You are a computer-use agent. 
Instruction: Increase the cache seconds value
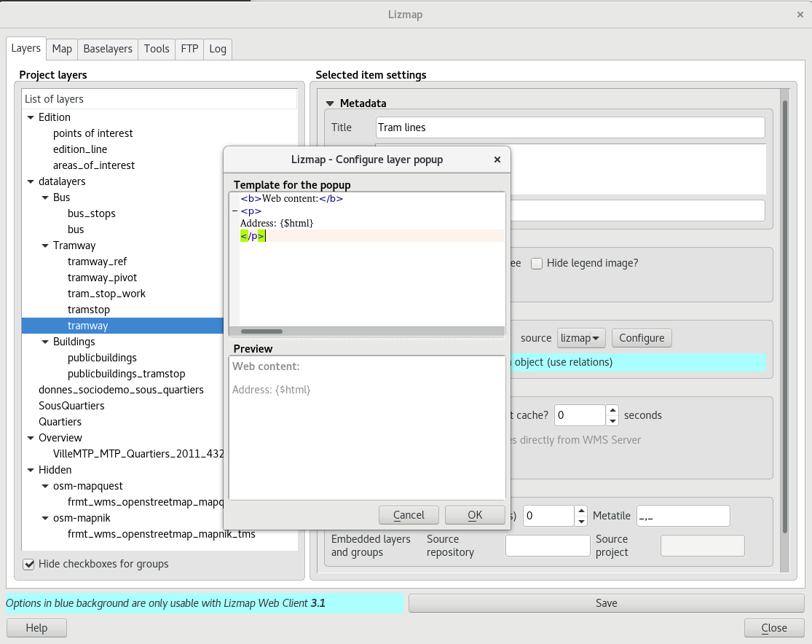[612, 410]
